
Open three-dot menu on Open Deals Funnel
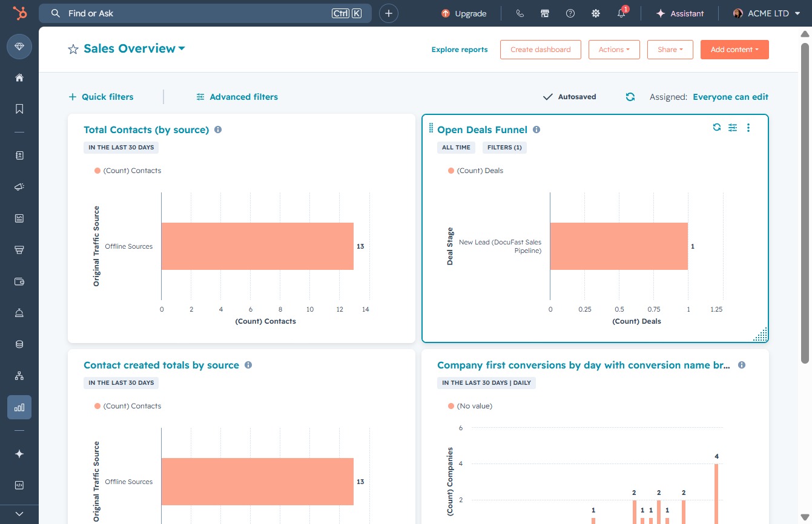(x=748, y=128)
